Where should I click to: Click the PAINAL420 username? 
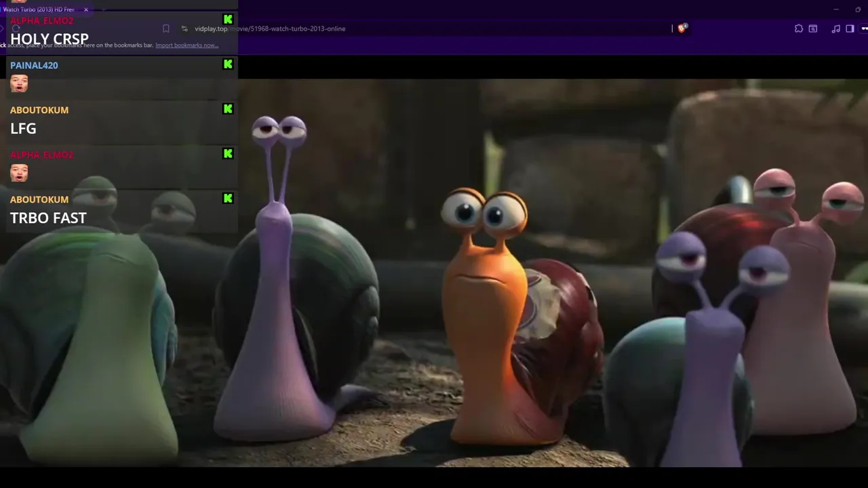point(34,65)
